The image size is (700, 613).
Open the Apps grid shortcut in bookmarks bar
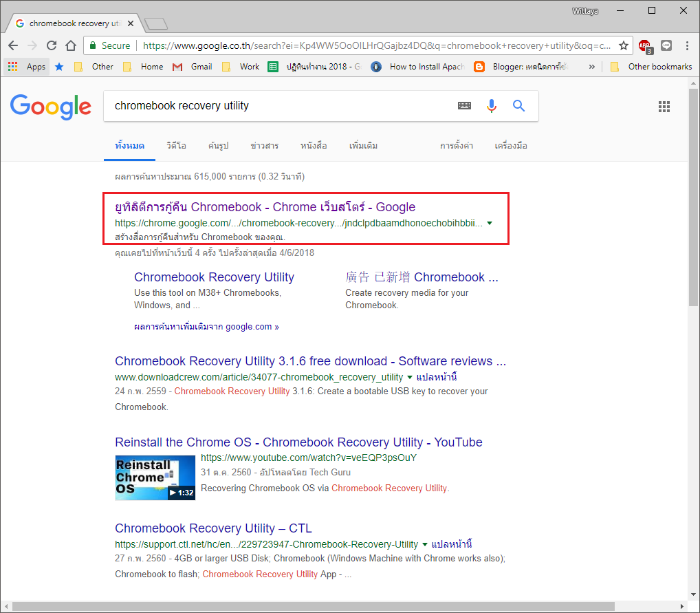[26, 67]
